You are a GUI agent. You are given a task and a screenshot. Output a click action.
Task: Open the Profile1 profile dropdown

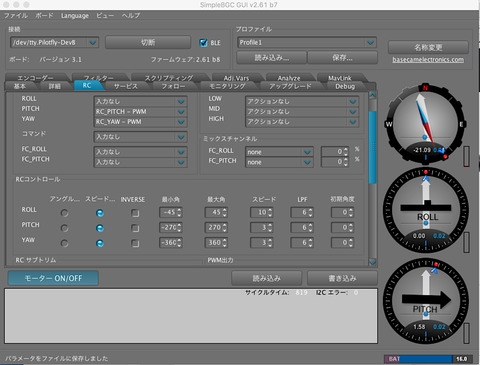click(307, 42)
